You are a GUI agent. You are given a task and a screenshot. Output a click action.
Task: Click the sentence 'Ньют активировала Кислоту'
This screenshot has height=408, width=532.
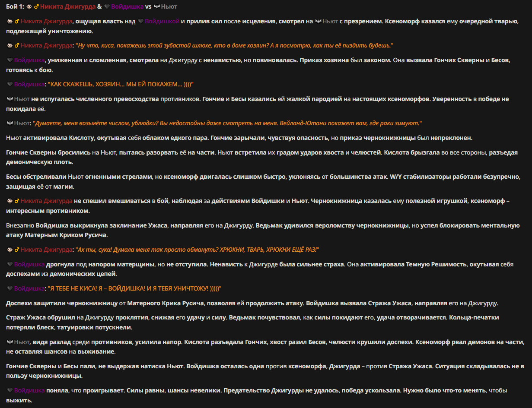49,138
